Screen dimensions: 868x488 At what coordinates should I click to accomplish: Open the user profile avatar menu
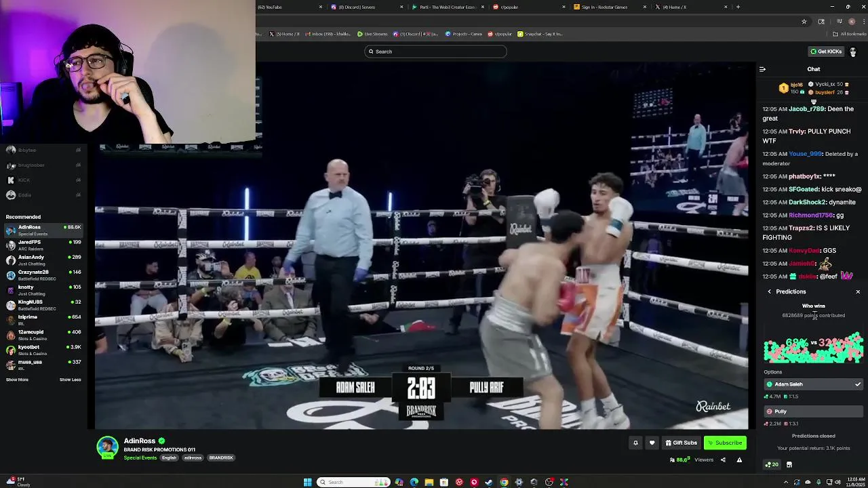click(853, 52)
